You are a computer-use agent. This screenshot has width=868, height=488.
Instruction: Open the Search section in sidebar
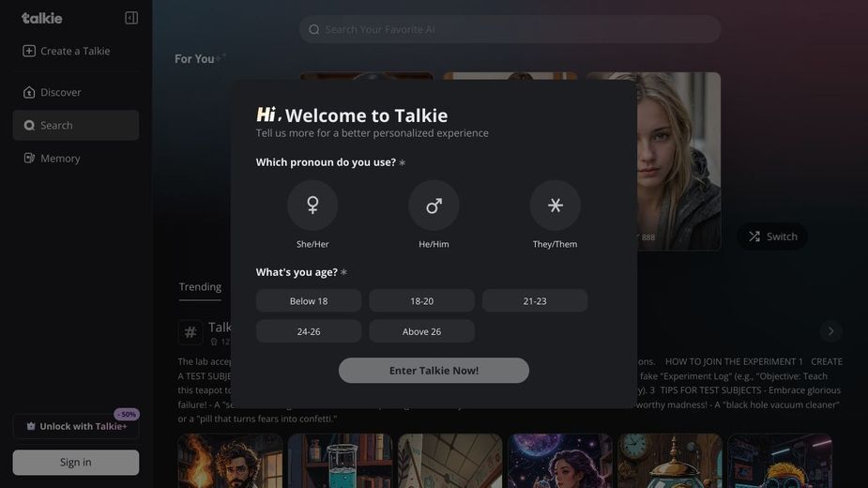click(76, 125)
